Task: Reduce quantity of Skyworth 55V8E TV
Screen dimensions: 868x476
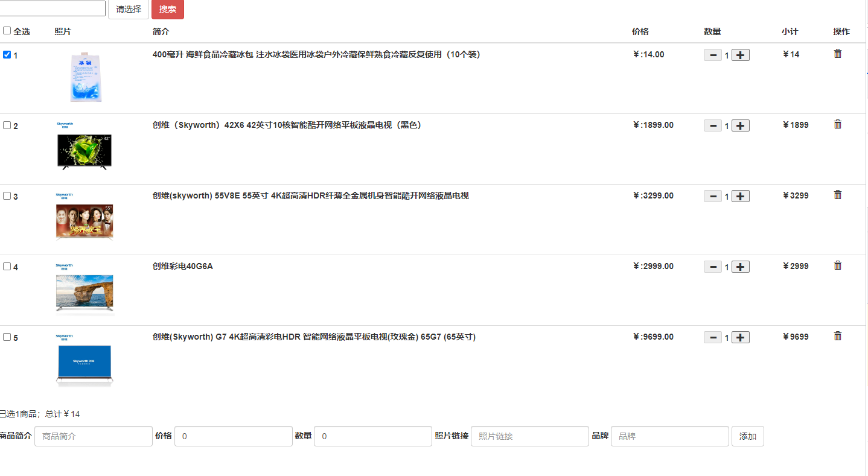Action: pyautogui.click(x=713, y=197)
